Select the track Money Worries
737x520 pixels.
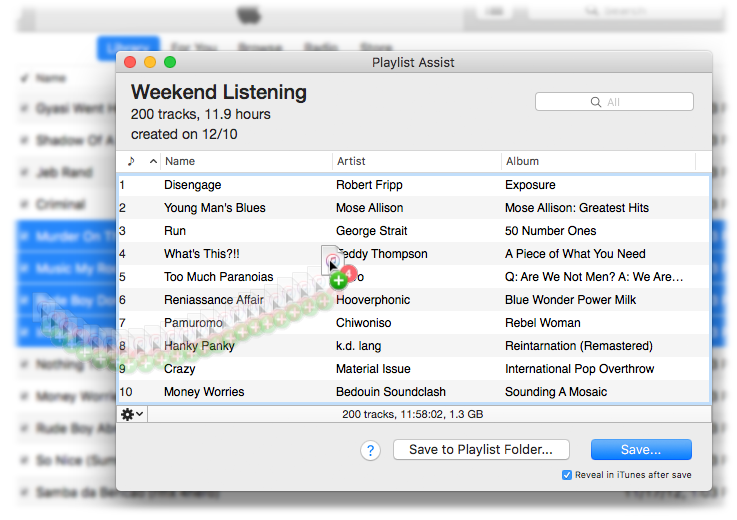pyautogui.click(x=204, y=392)
